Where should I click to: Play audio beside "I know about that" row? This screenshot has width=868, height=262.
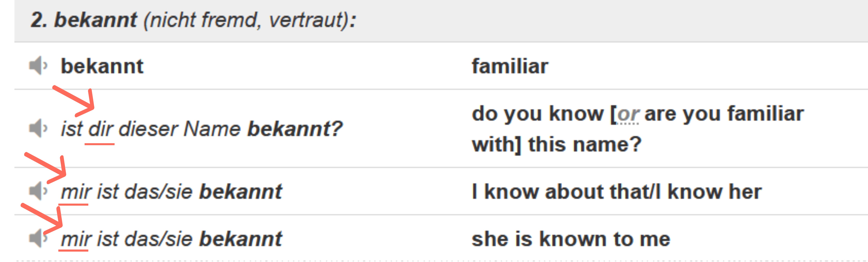pos(38,191)
